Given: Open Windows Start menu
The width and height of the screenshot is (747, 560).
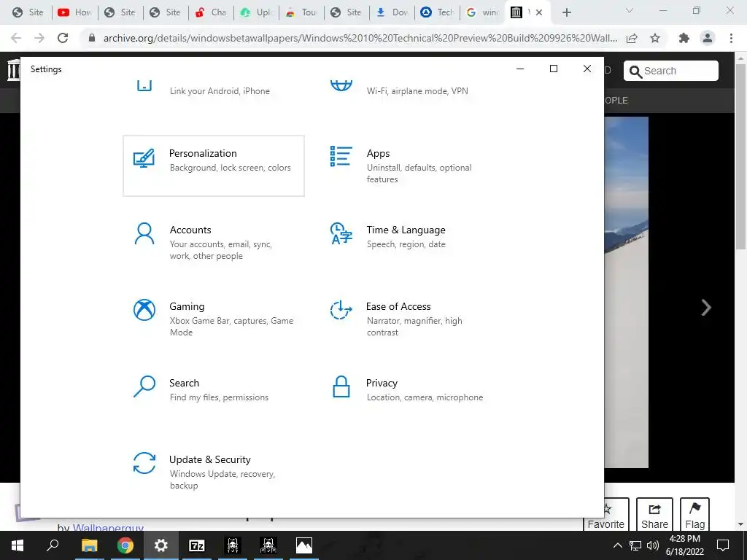Looking at the screenshot, I should click(18, 545).
